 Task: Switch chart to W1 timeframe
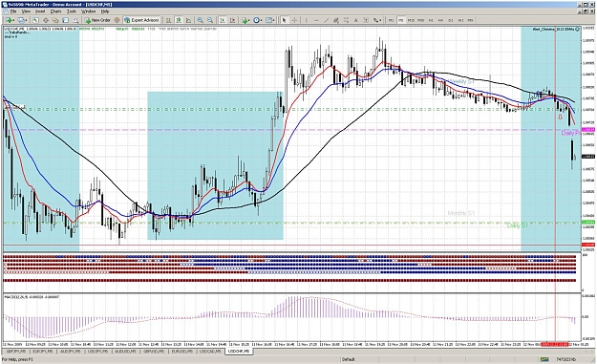click(460, 20)
